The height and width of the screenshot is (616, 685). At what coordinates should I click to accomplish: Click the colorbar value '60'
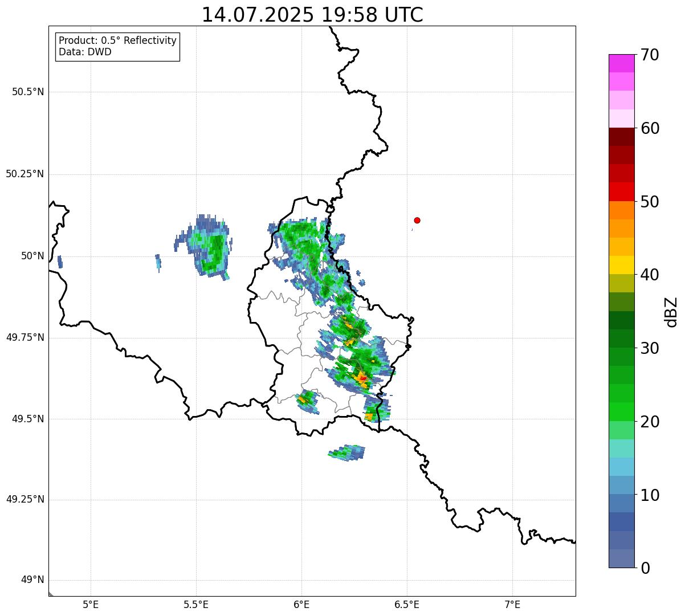point(650,128)
